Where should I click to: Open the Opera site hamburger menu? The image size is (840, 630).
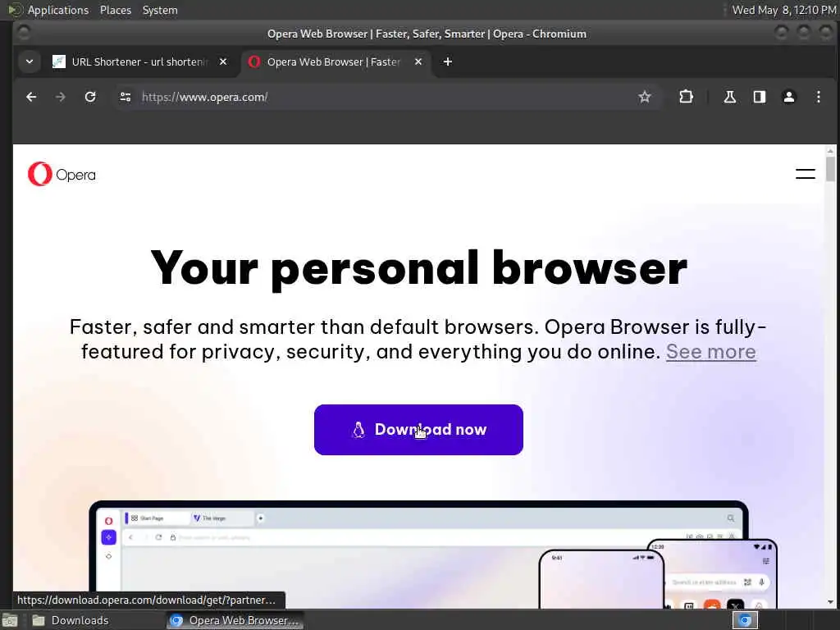pyautogui.click(x=806, y=174)
